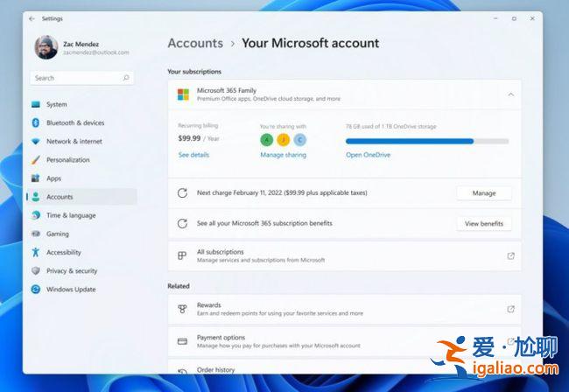Click the Accounts breadcrumb

[x=195, y=43]
